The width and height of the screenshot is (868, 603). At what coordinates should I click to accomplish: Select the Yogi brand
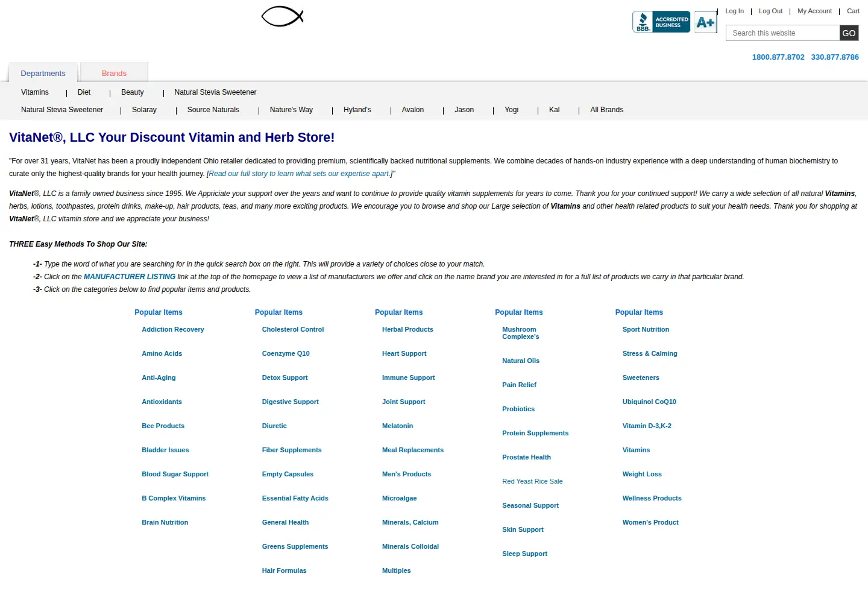tap(511, 110)
